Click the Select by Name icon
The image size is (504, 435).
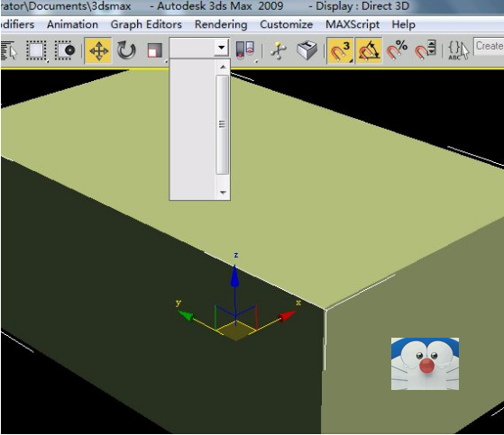pyautogui.click(x=9, y=50)
